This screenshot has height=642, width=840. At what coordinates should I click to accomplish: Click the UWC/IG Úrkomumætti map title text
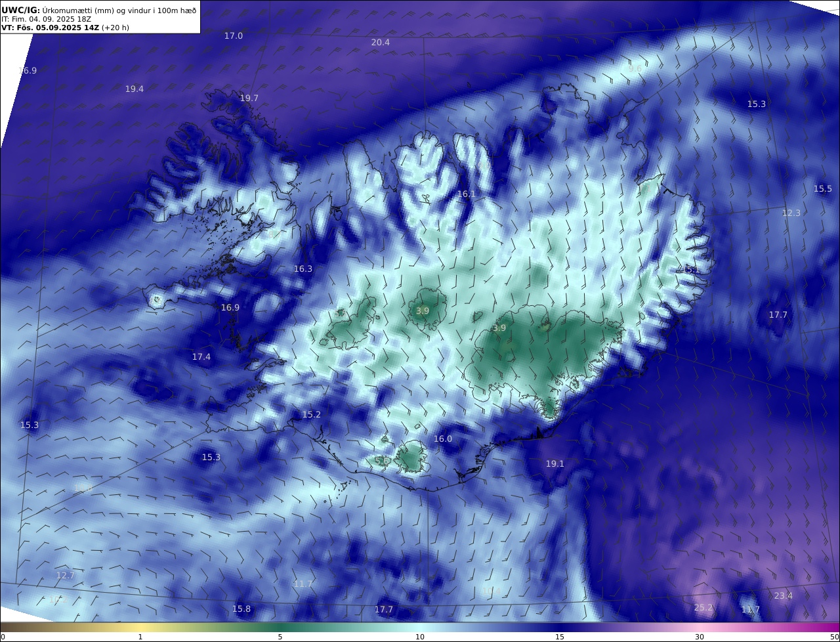tap(98, 9)
